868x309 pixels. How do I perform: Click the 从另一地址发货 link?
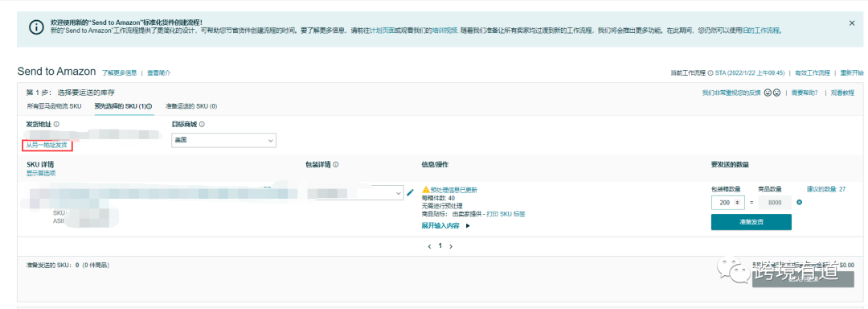pos(47,145)
